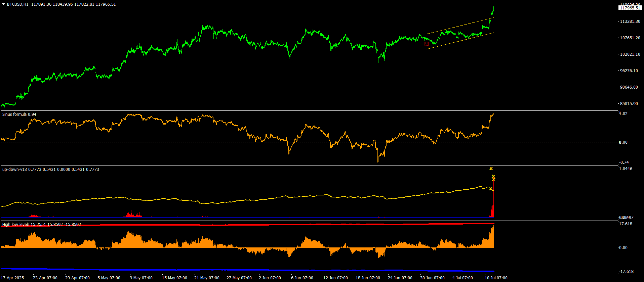Click the 24 Jun 07:00 time label
Screen dimensions: 644x282
click(400, 278)
